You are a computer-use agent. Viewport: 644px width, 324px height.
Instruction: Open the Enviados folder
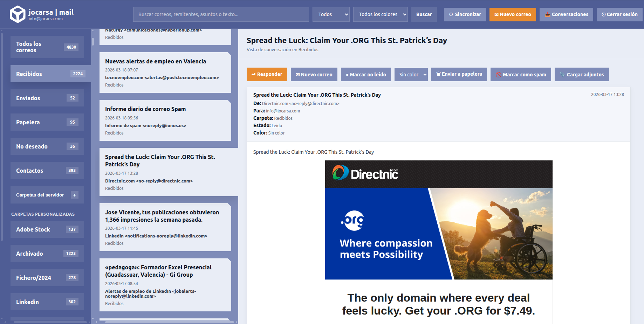click(47, 98)
